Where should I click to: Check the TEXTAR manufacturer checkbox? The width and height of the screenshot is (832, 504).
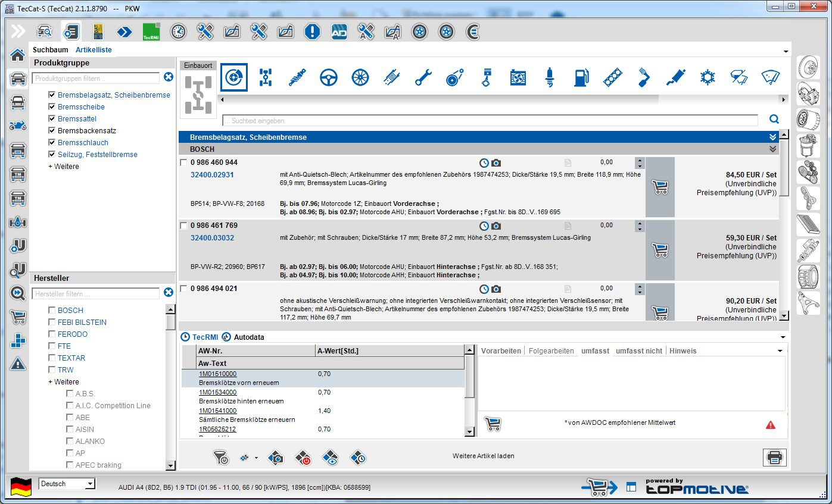(x=52, y=358)
